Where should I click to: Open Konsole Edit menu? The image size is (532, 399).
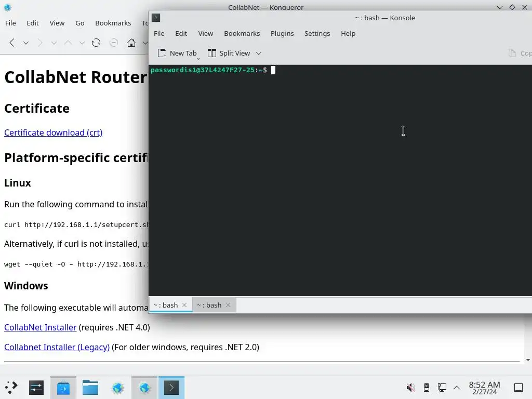coord(181,34)
